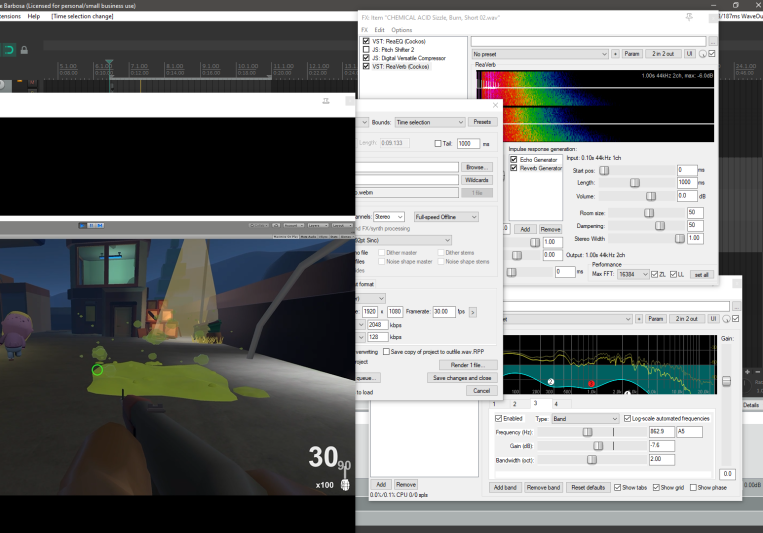Screen dimensions: 763x533
Task: Click the ellipsis button in ReaVerb header
Action: click(713, 41)
